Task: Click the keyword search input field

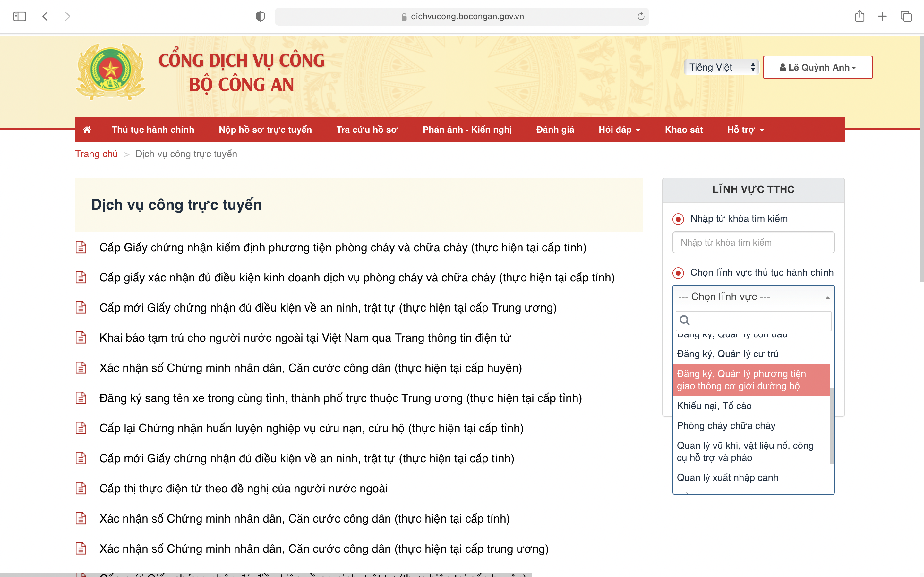Action: (753, 243)
